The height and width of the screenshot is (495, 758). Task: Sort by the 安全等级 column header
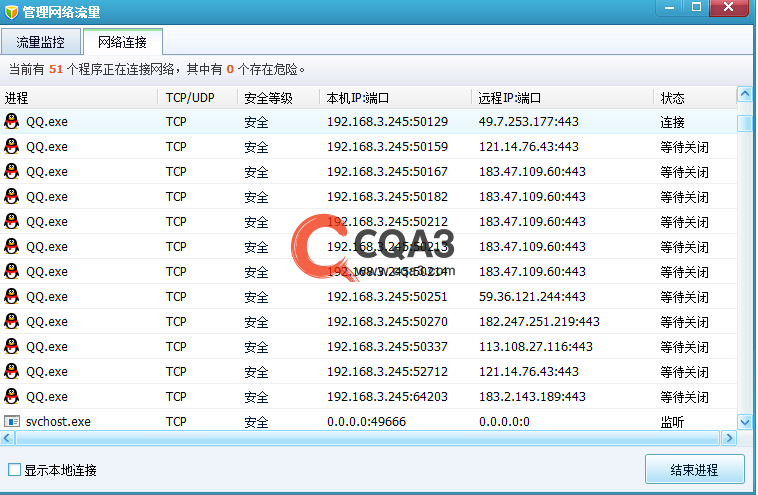(278, 98)
